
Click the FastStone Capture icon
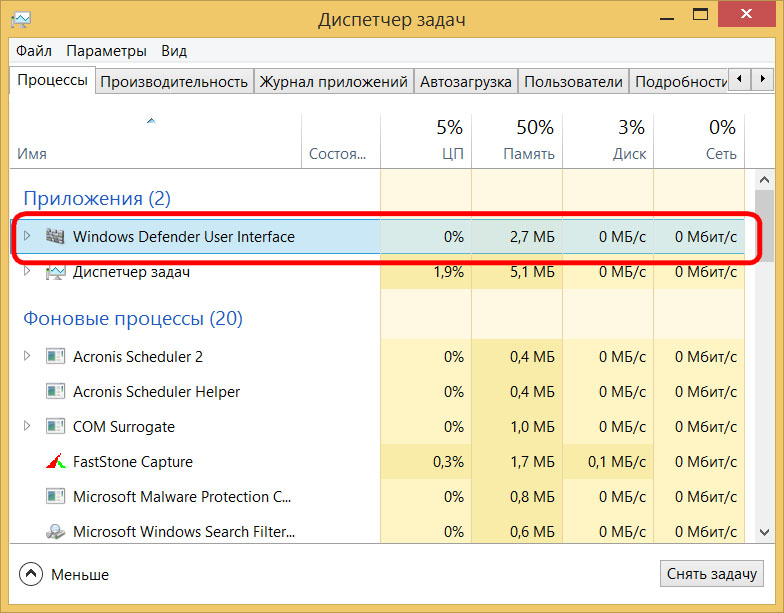pos(56,461)
